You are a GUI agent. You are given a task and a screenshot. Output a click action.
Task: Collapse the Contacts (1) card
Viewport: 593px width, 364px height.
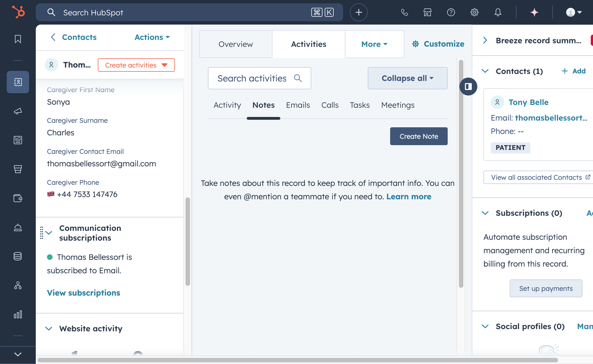(485, 71)
